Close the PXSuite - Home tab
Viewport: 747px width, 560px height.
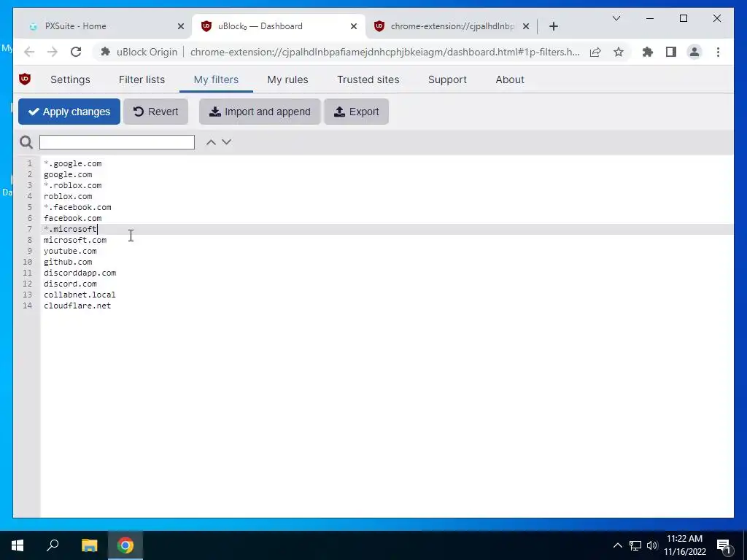[181, 26]
